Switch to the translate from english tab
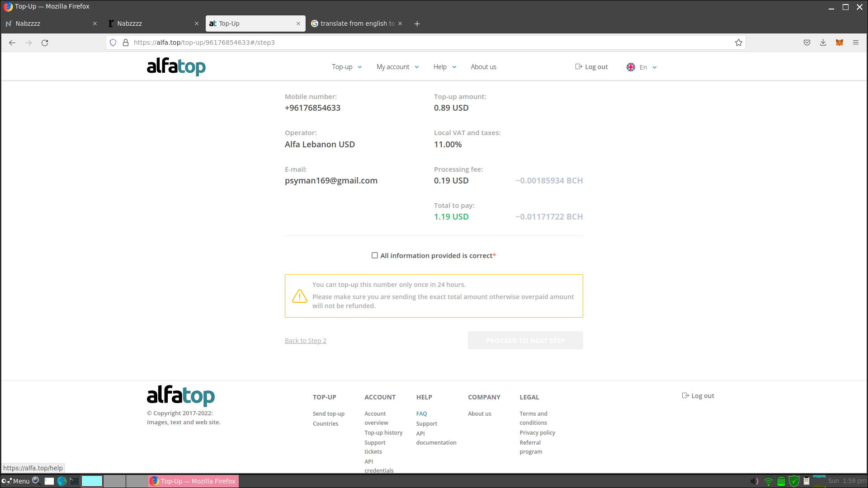The width and height of the screenshot is (868, 488). [357, 23]
